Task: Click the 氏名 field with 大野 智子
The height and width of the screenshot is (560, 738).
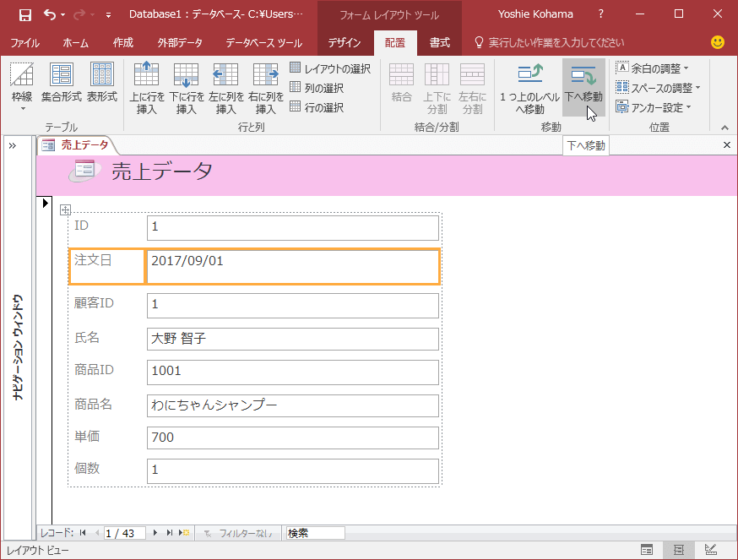Action: [293, 339]
